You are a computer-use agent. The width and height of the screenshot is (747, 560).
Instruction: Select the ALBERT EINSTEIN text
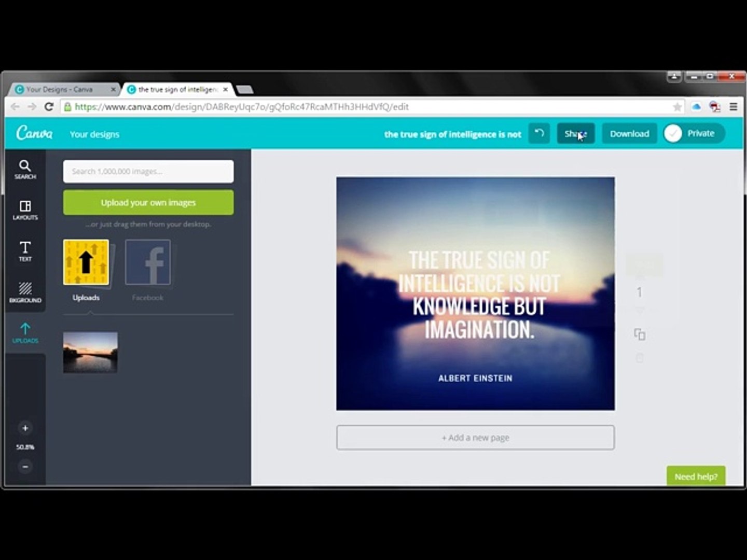pyautogui.click(x=475, y=379)
